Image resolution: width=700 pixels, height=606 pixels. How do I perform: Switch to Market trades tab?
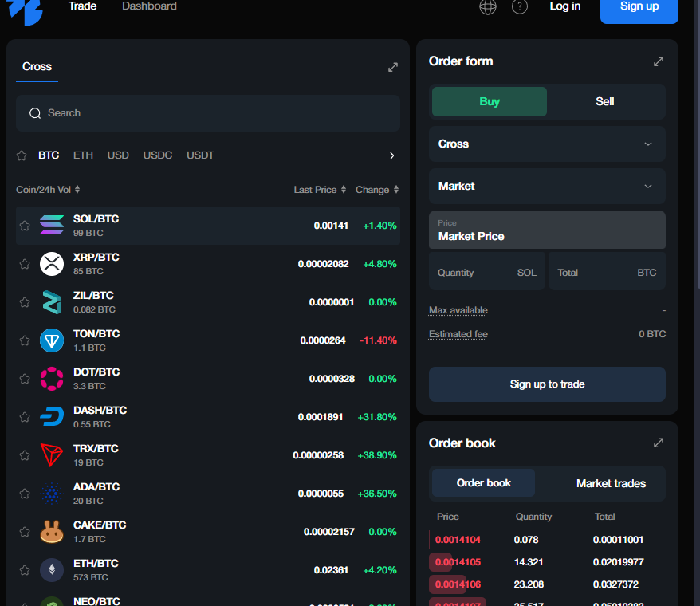point(611,483)
